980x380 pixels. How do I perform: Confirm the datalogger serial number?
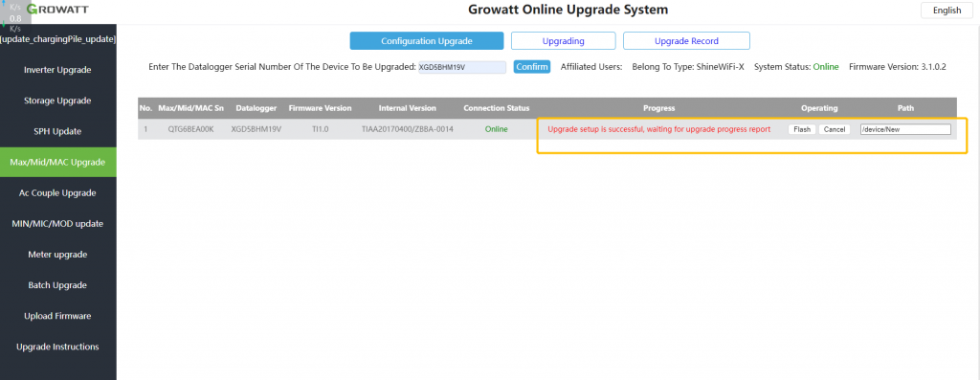click(532, 67)
